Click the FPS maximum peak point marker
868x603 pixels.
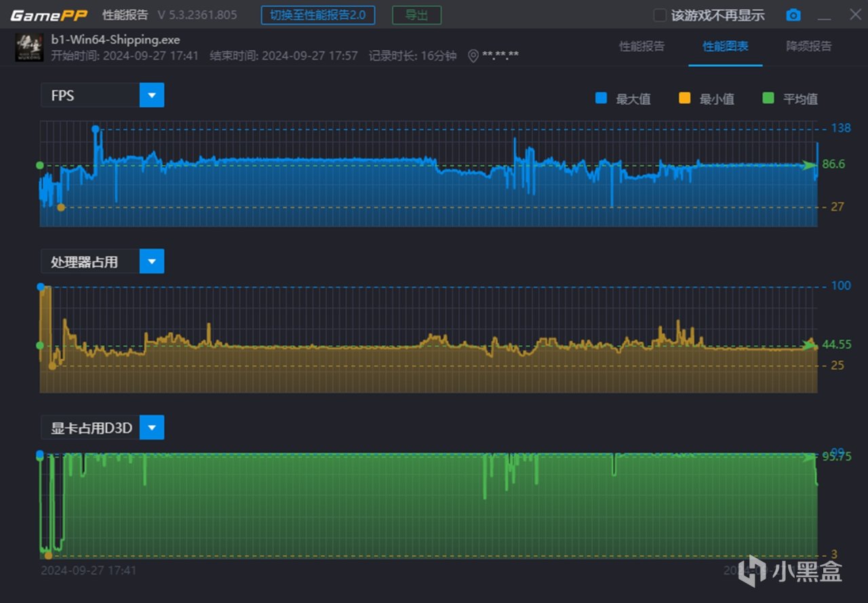(x=95, y=129)
